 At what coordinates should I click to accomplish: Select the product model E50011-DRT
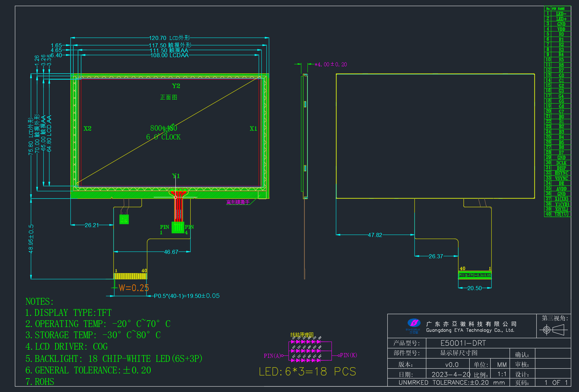(463, 343)
